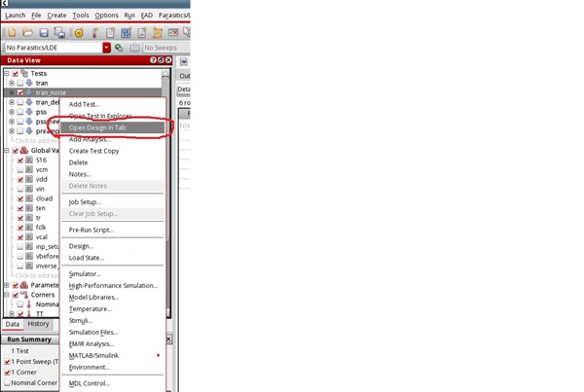Click the Data View help icon

155,60
